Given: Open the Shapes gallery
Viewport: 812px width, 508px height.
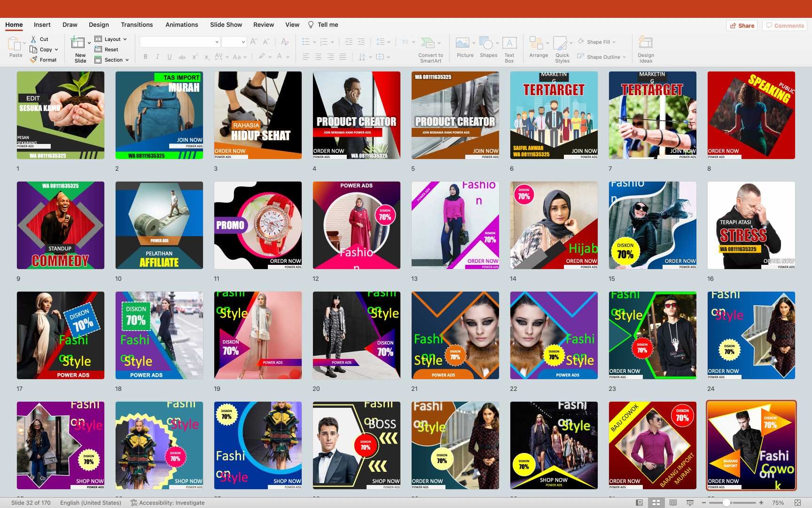Looking at the screenshot, I should tap(486, 43).
